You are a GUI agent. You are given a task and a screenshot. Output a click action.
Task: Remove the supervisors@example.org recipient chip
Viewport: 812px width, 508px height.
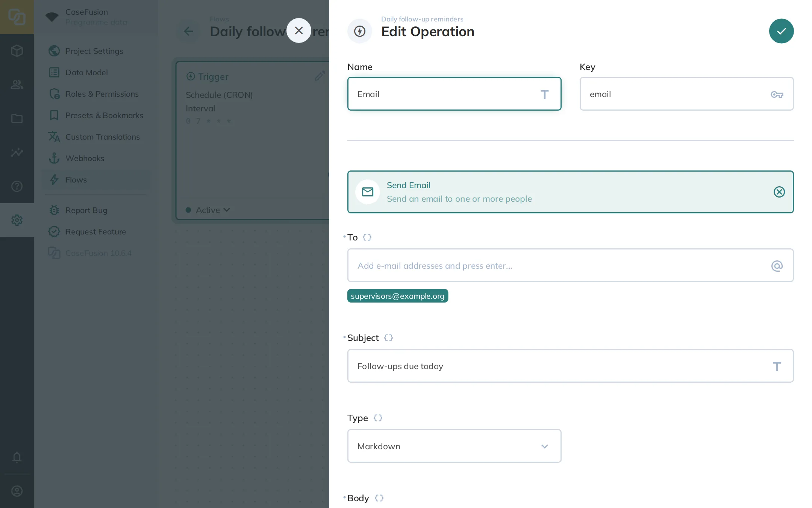(397, 296)
